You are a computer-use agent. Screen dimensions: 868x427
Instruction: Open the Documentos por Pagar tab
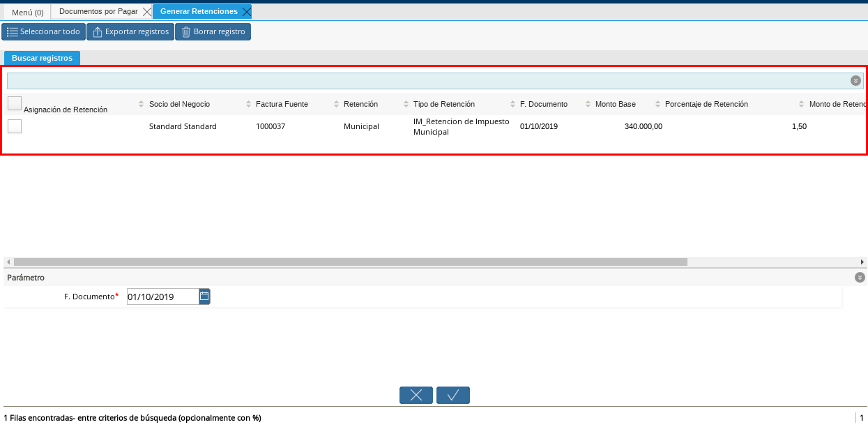click(98, 12)
